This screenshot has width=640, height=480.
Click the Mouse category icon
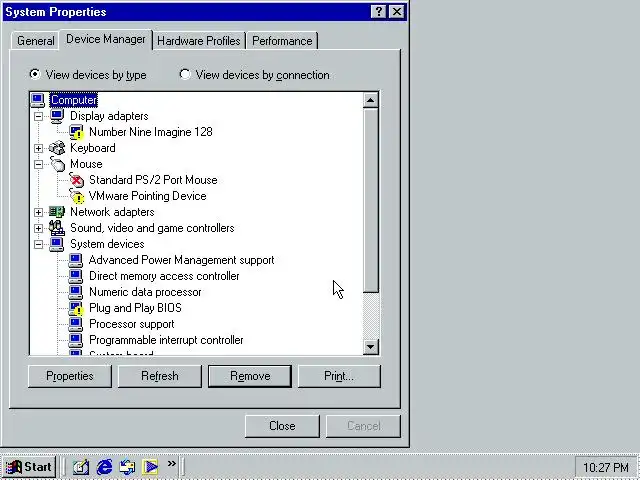(58, 164)
